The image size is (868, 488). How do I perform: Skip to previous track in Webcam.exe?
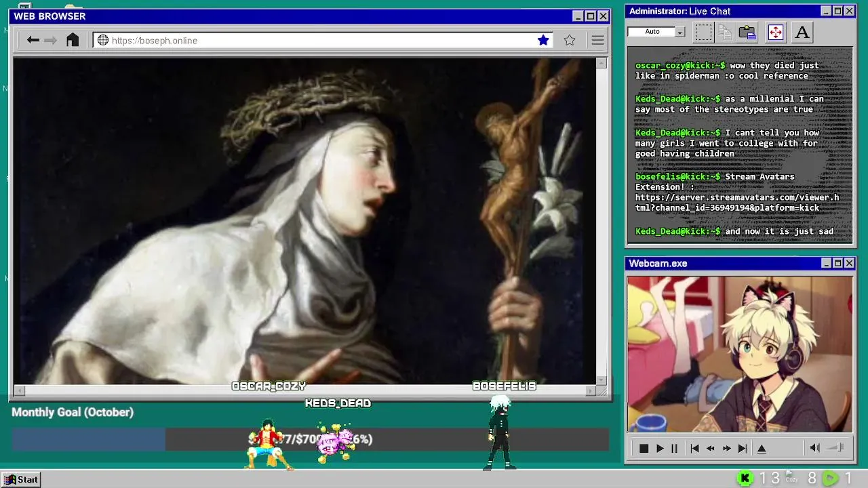694,448
